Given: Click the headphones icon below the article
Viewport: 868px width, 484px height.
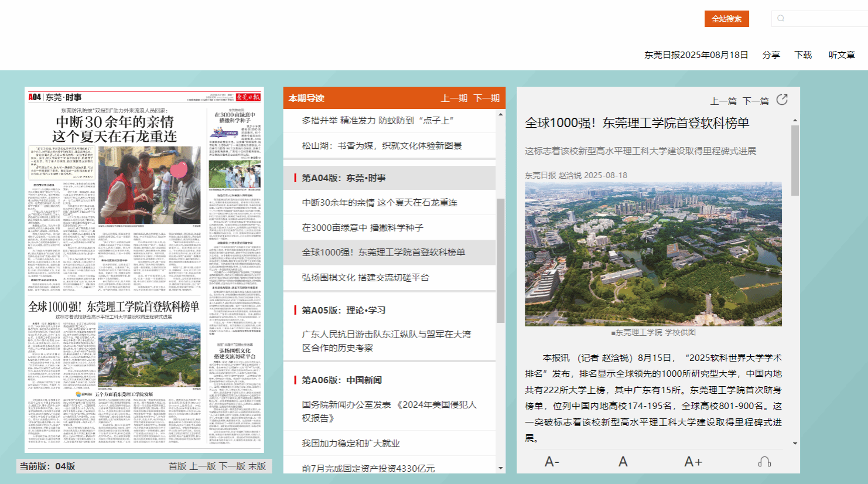Looking at the screenshot, I should 764,462.
